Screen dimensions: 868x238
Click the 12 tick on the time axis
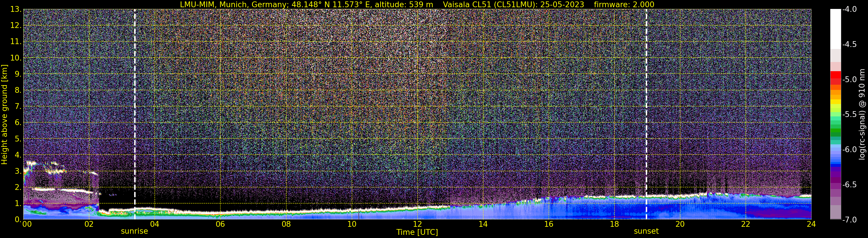point(417,224)
